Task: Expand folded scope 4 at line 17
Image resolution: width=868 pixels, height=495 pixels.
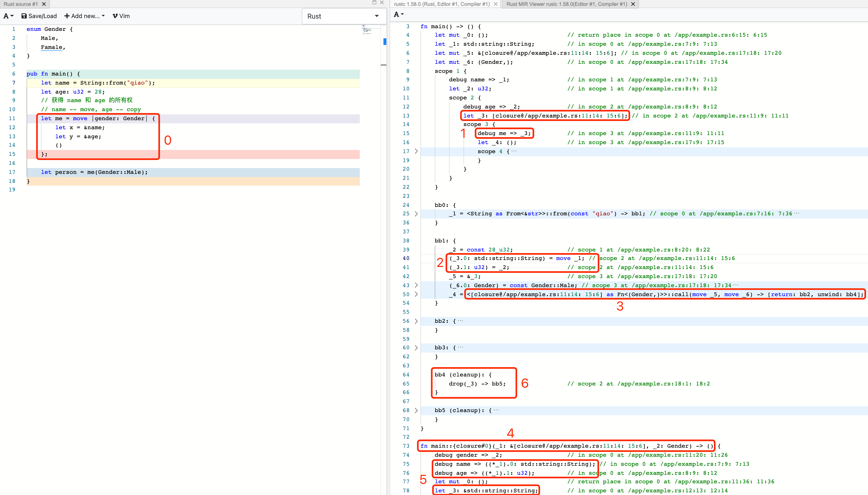Action: click(x=416, y=151)
